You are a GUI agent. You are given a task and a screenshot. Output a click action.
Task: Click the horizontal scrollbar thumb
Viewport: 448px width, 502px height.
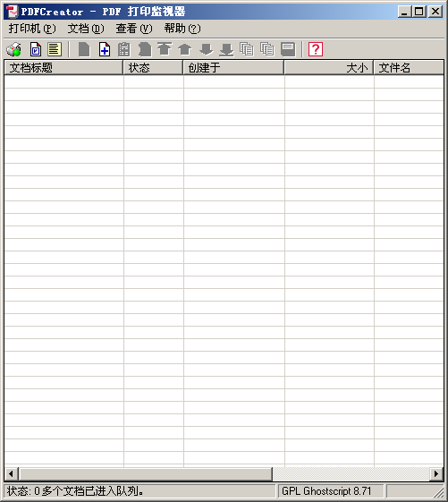point(145,474)
